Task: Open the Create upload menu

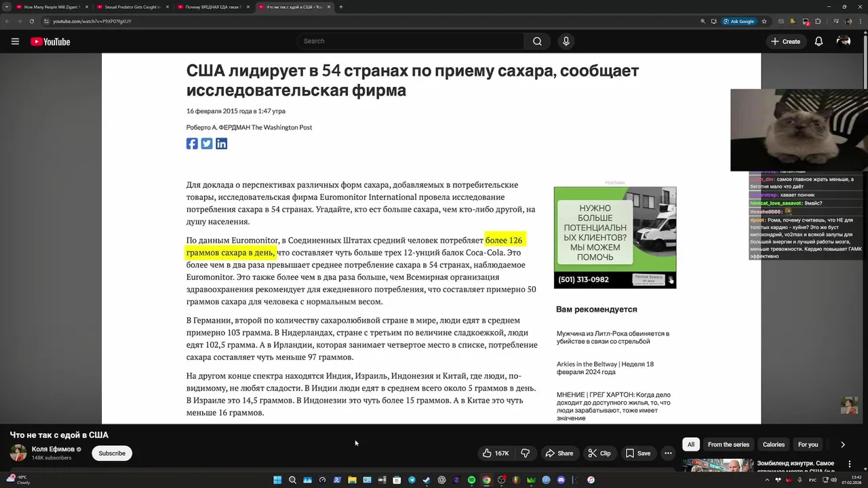Action: pos(785,41)
